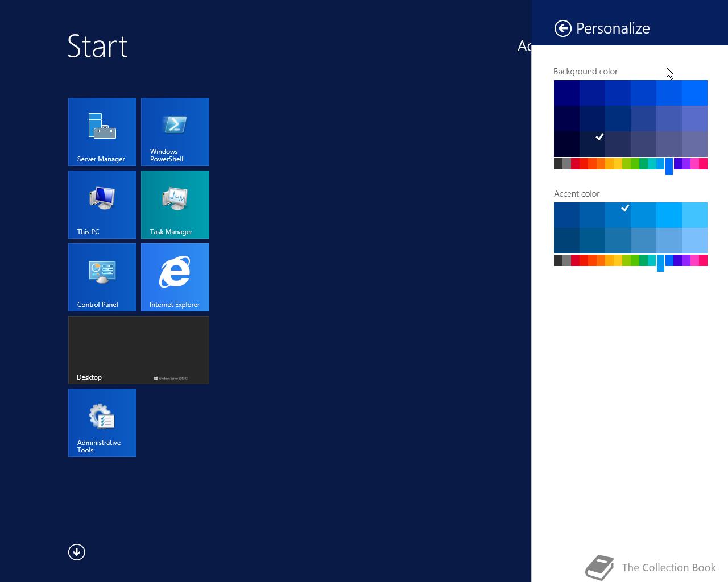Choose the bottom-right grayish-blue background swatch
Image resolution: width=728 pixels, height=582 pixels.
click(x=694, y=144)
